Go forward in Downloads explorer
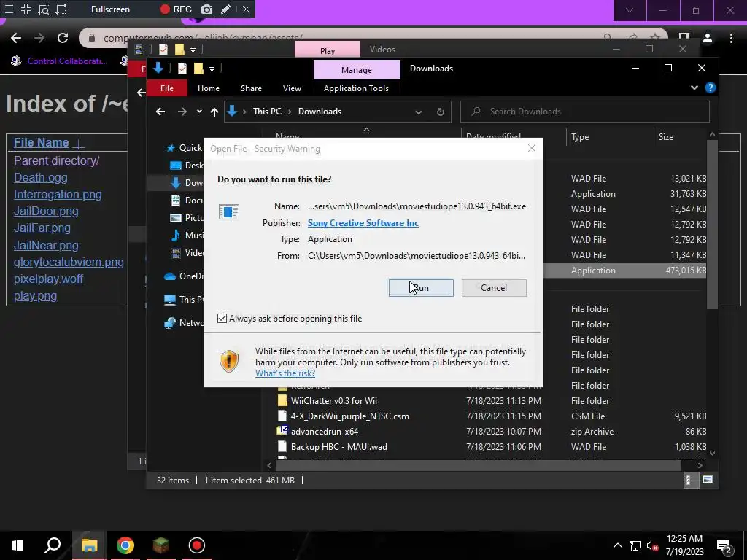The width and height of the screenshot is (747, 560). (x=182, y=112)
